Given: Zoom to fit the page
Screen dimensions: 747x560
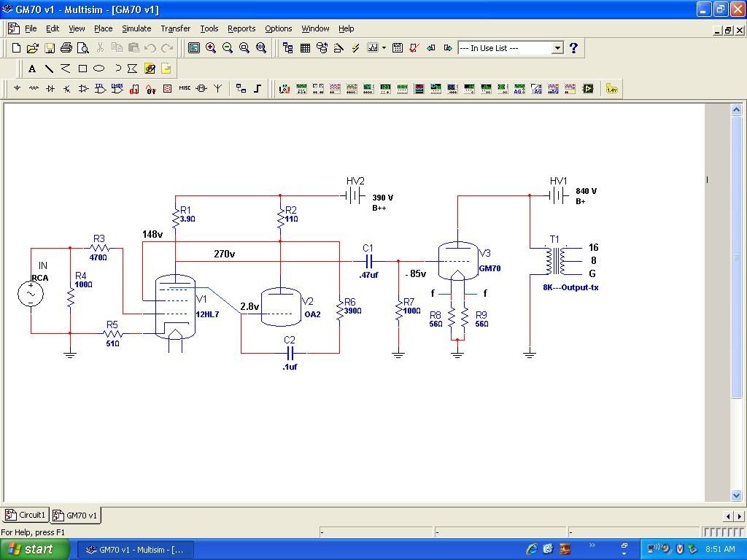Looking at the screenshot, I should point(261,48).
